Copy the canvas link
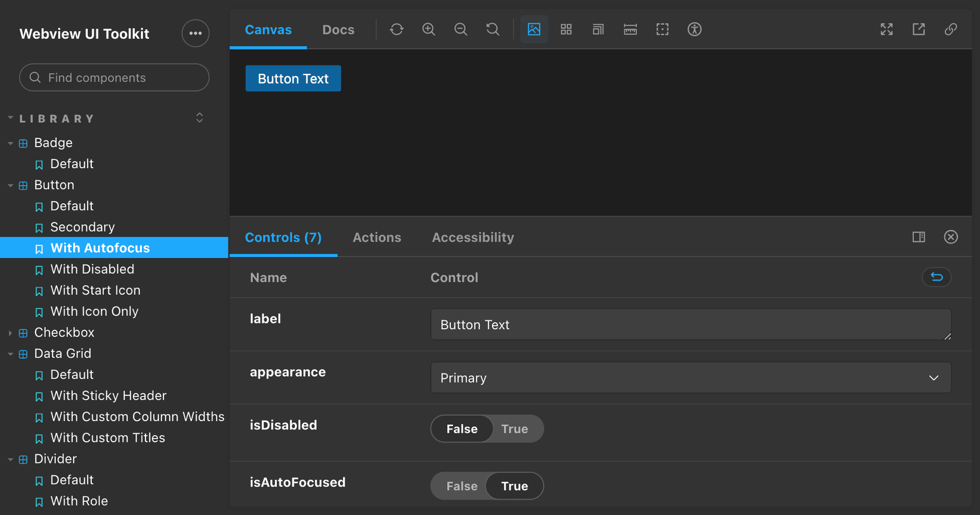980x515 pixels. pos(951,29)
